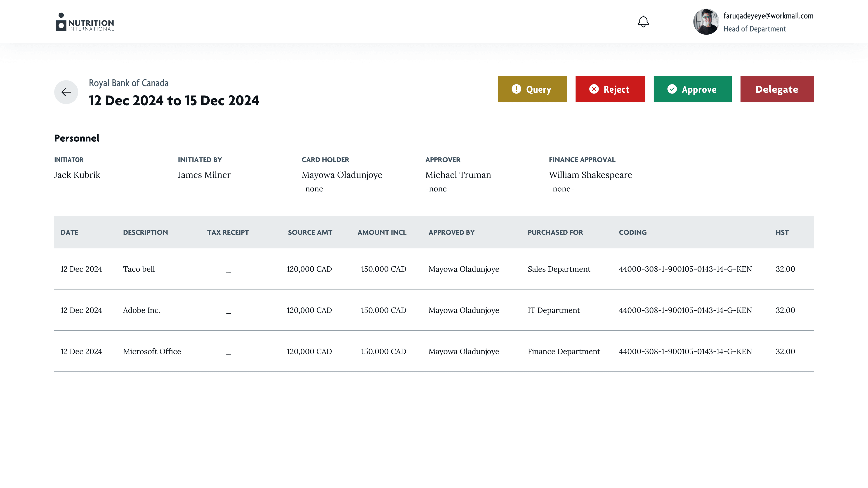
Task: Click the date in the Adobe Inc. row
Action: tap(81, 310)
